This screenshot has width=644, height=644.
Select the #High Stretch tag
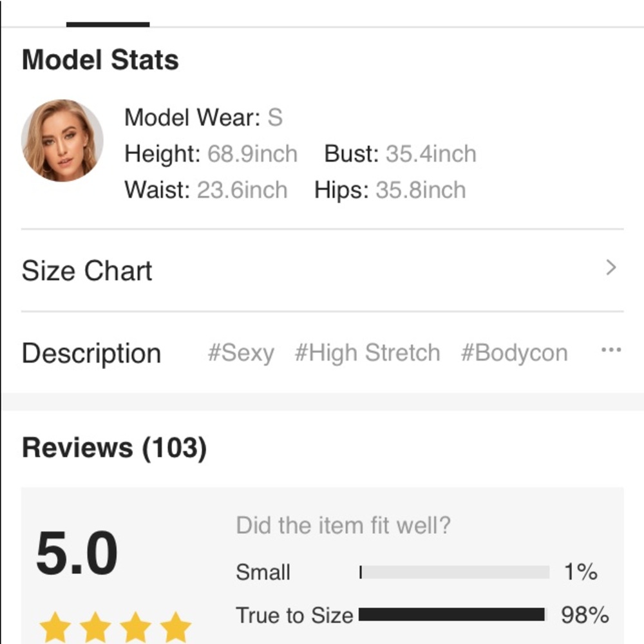(x=367, y=352)
